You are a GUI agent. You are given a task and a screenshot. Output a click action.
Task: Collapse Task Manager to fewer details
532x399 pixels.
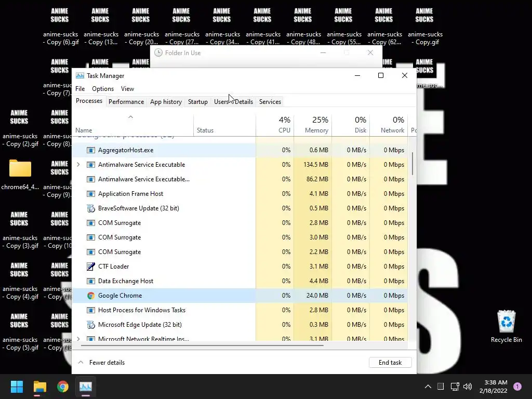point(101,362)
